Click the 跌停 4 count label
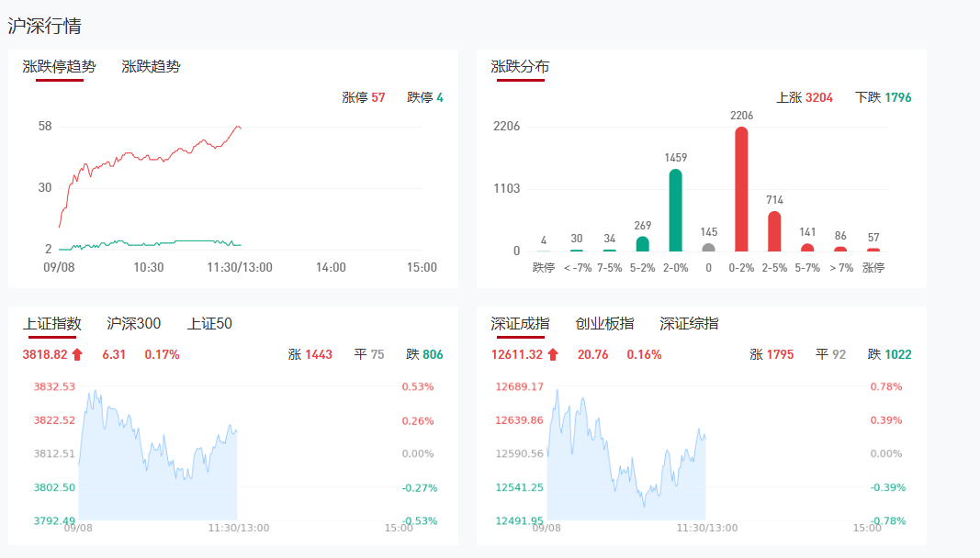The width and height of the screenshot is (980, 558). point(425,97)
